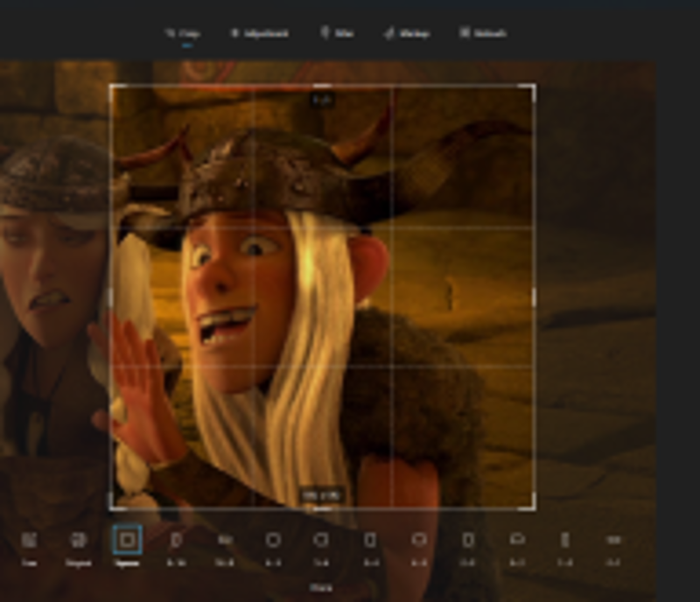Switch to the Adjustment tab
The width and height of the screenshot is (700, 602).
[x=259, y=33]
